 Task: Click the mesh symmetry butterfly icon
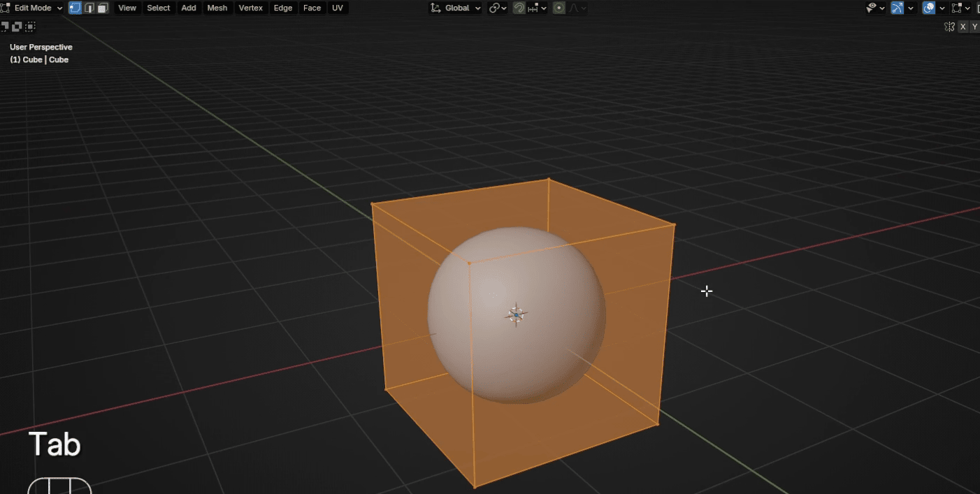tap(949, 27)
